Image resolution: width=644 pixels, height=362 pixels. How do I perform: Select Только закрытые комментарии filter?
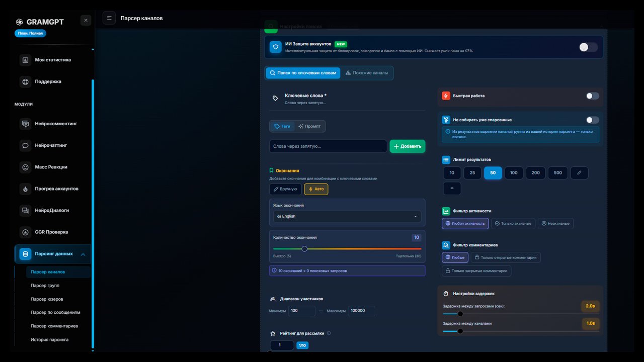click(x=476, y=271)
